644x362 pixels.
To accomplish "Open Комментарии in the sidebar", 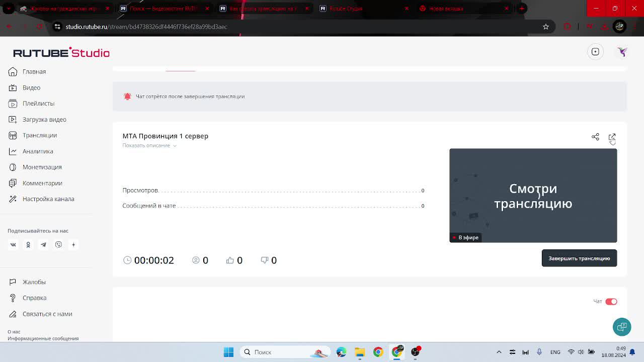I will pos(35,183).
